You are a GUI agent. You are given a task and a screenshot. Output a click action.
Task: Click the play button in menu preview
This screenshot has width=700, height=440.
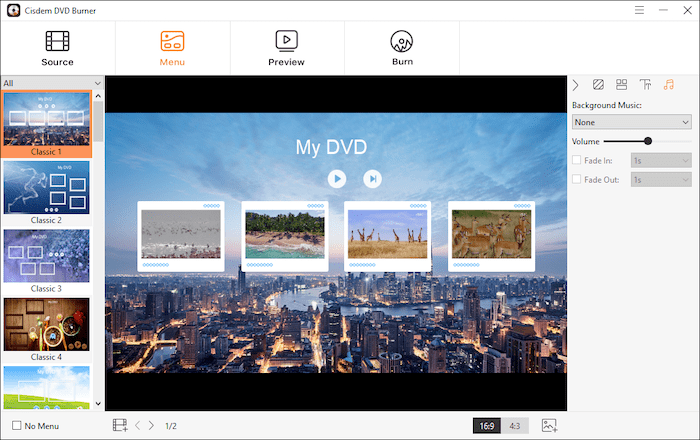(337, 179)
